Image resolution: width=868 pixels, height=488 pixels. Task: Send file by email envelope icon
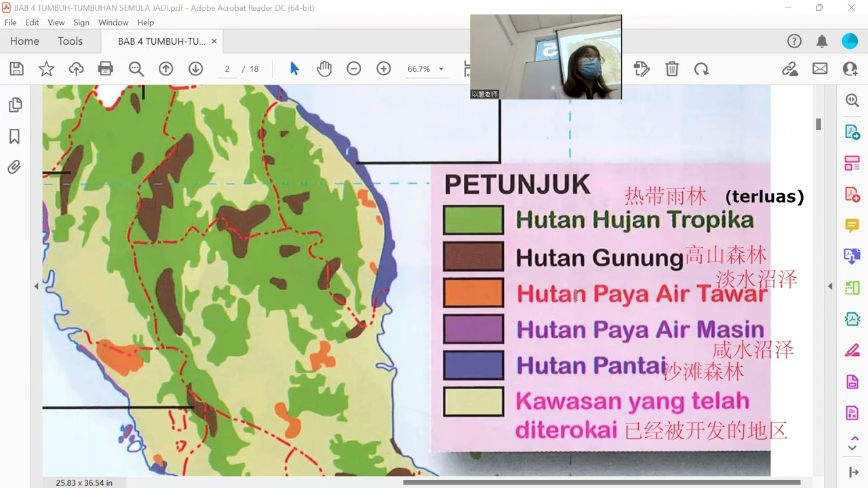pyautogui.click(x=820, y=68)
